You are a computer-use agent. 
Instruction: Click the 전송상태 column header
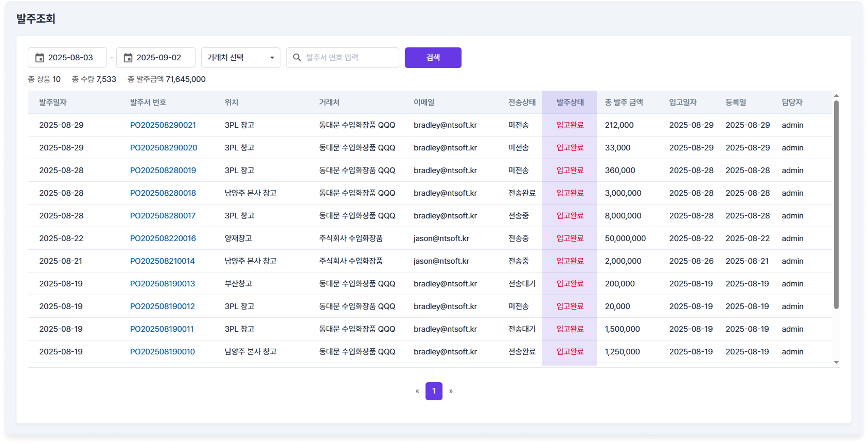coord(522,103)
